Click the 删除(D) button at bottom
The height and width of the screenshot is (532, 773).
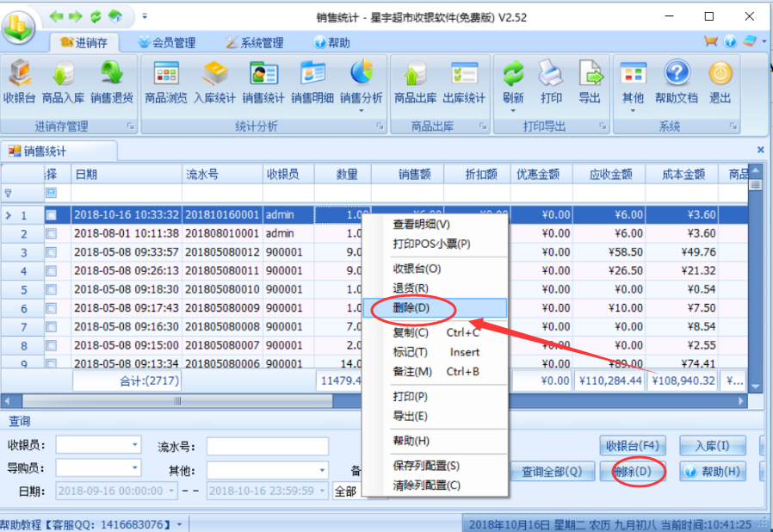tap(638, 472)
